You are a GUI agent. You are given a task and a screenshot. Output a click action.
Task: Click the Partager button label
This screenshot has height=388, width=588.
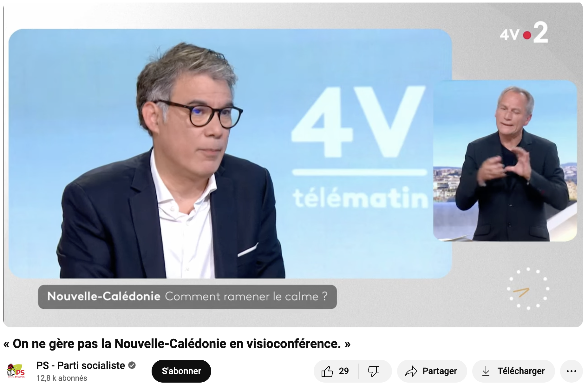[x=440, y=371]
